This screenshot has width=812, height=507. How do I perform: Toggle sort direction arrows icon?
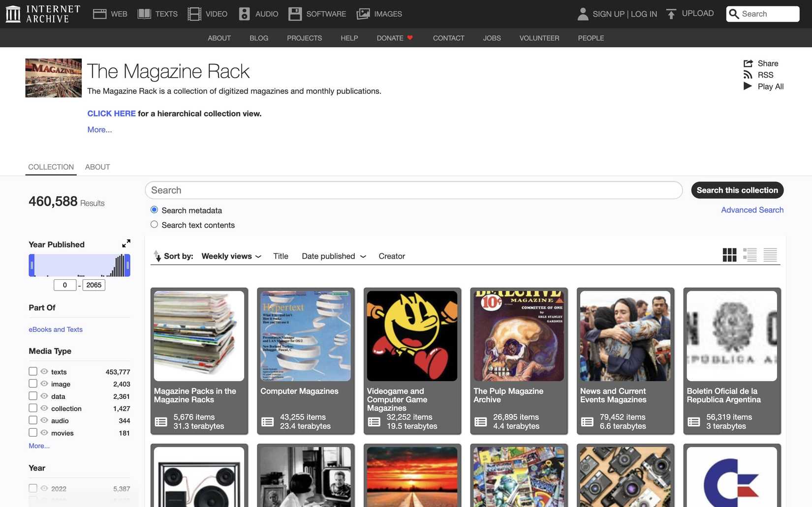coord(157,256)
